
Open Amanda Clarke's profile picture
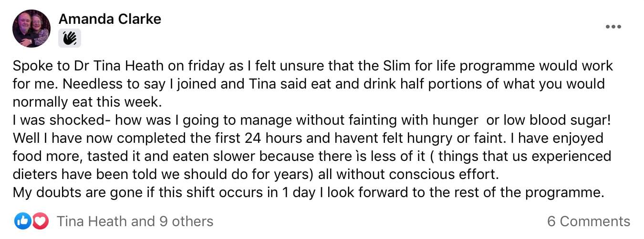(x=31, y=29)
